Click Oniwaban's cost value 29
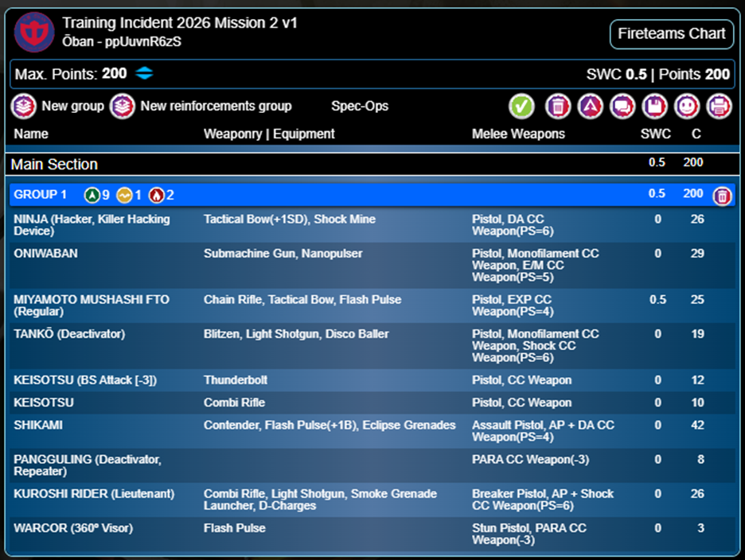Image resolution: width=745 pixels, height=560 pixels. (697, 254)
